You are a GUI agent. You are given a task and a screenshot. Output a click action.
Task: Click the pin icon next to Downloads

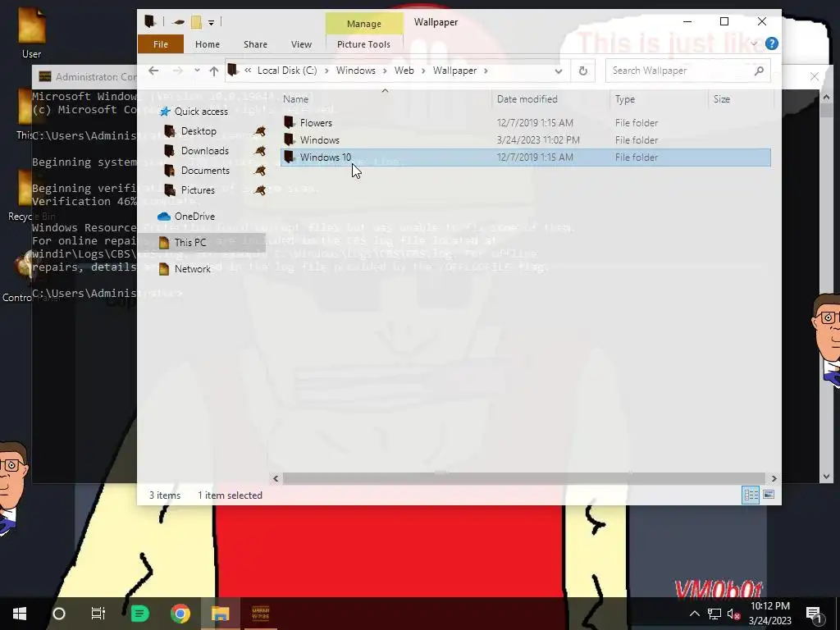(x=260, y=151)
